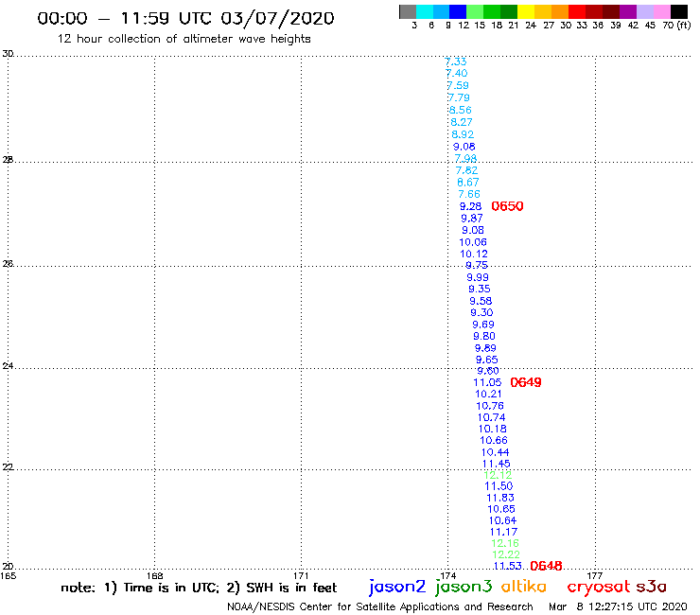Select the longitude label 177
This screenshot has height=615, width=700.
[x=595, y=575]
